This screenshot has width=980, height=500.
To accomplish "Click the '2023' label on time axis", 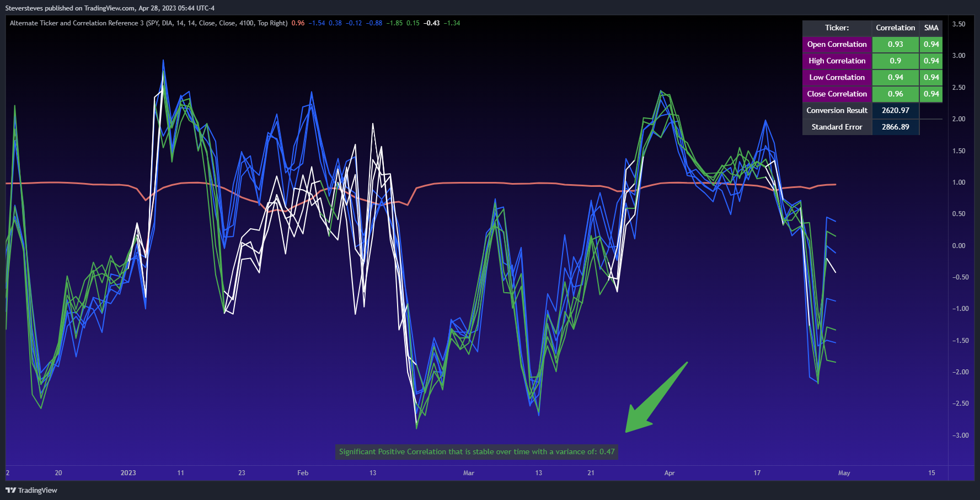I will pyautogui.click(x=128, y=473).
